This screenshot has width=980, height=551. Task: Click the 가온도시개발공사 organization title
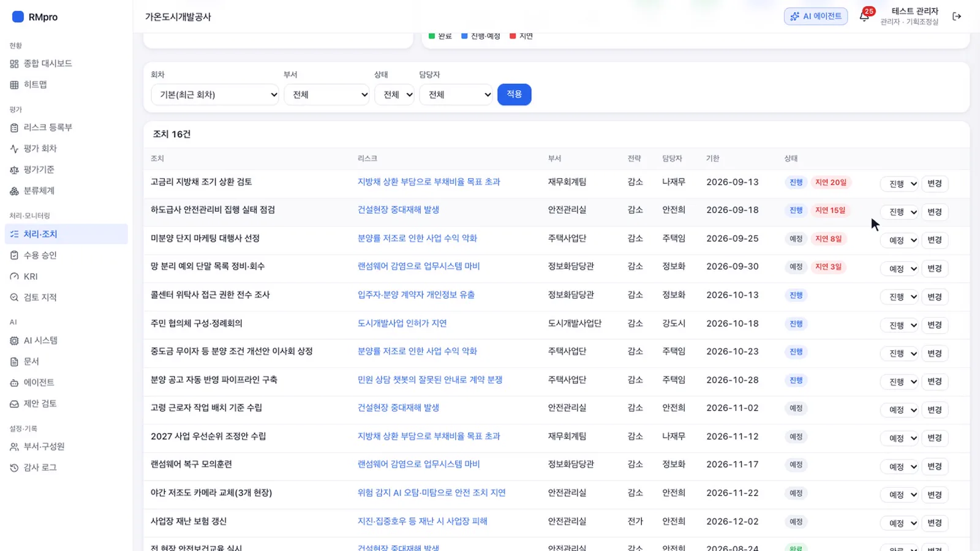[178, 17]
